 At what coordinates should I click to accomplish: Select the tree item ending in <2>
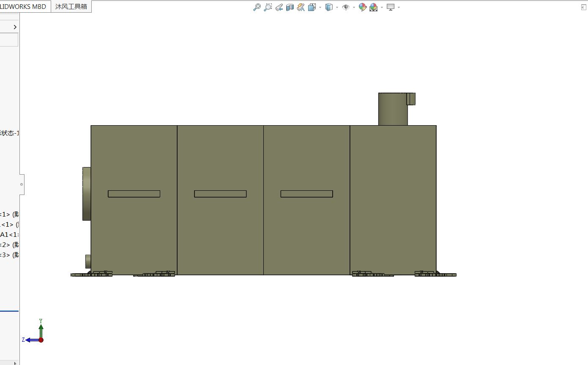coord(9,244)
